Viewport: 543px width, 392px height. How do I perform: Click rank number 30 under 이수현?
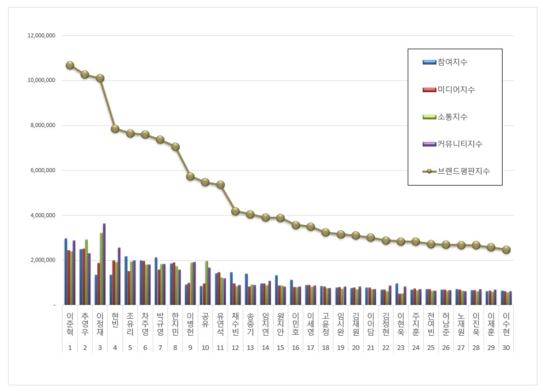(506, 348)
